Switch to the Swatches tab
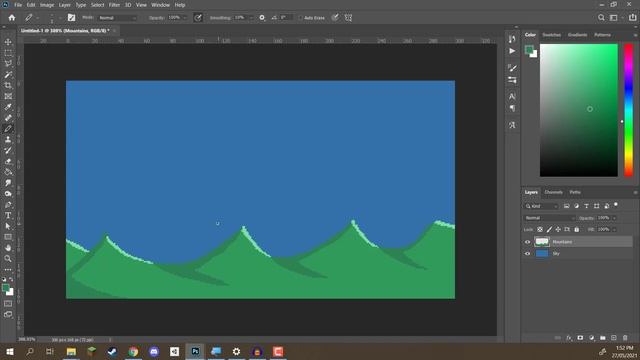 (551, 35)
